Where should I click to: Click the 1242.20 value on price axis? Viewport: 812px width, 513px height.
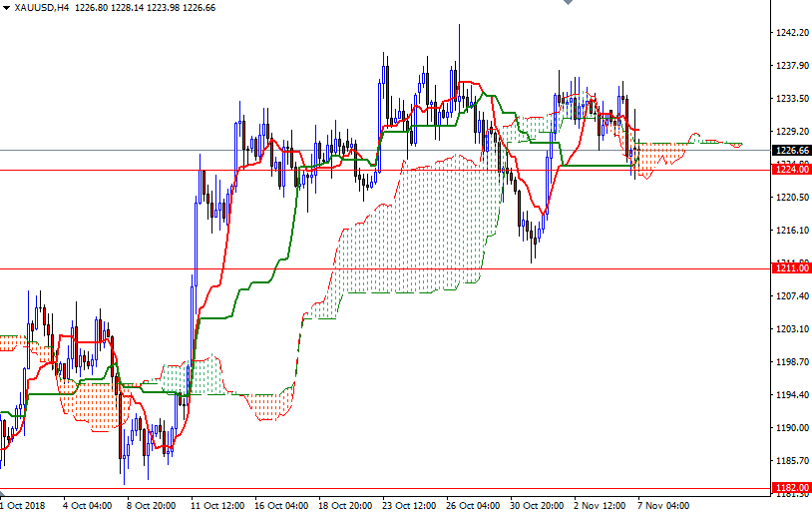(x=792, y=33)
